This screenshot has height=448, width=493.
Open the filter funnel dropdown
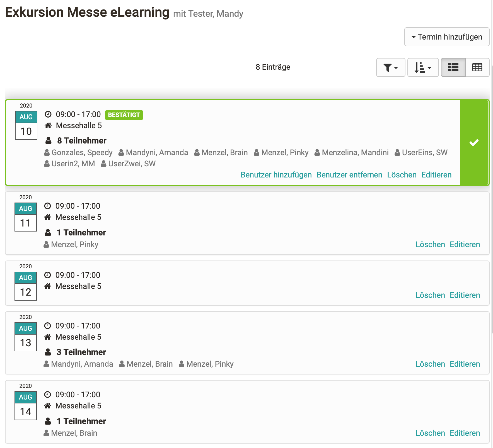pos(390,67)
